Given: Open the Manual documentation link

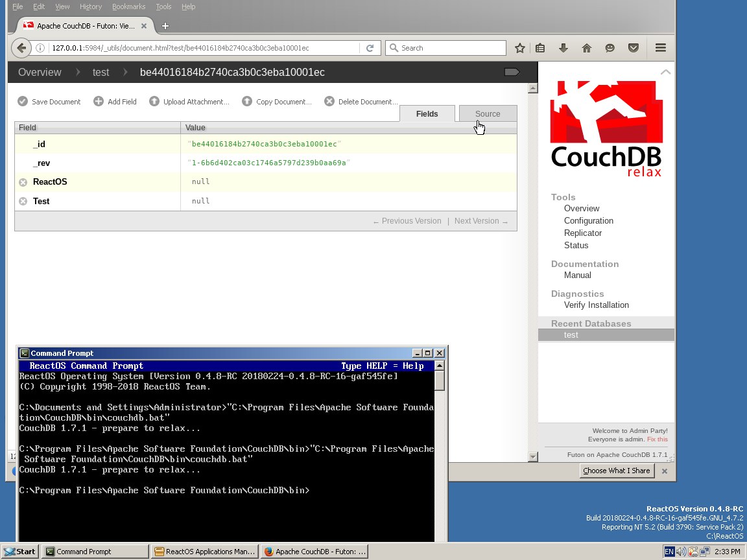Looking at the screenshot, I should coord(577,275).
